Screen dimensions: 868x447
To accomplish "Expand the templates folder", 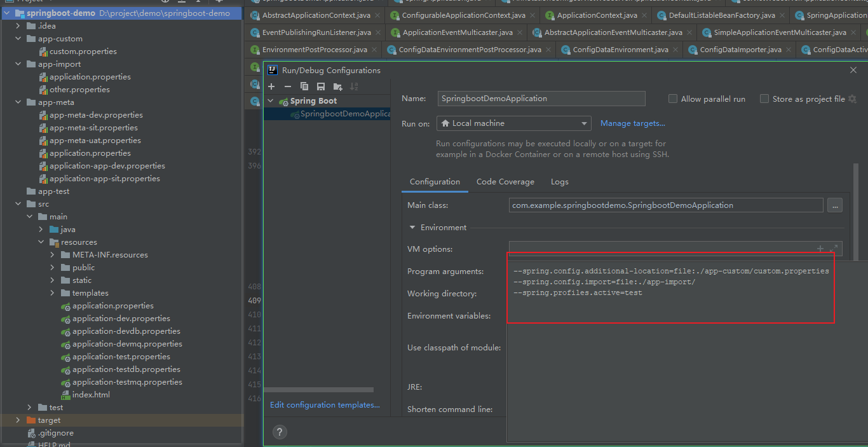I will tap(53, 293).
